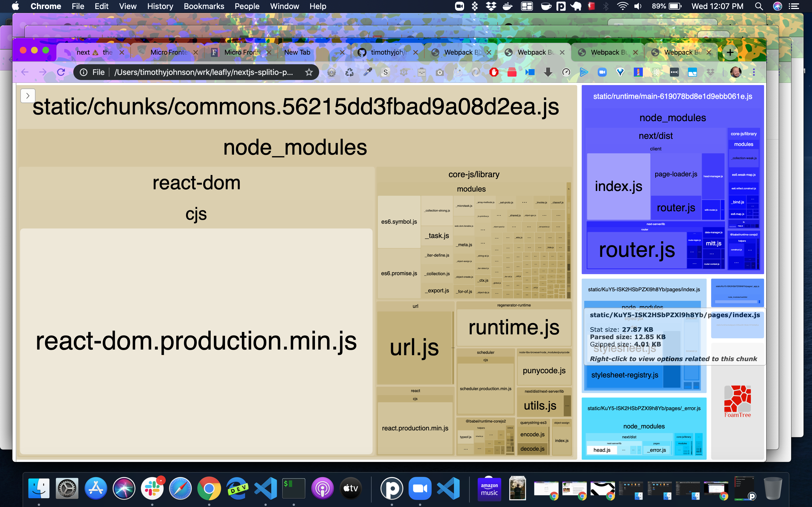Reload the current page
This screenshot has width=812, height=507.
[x=61, y=72]
